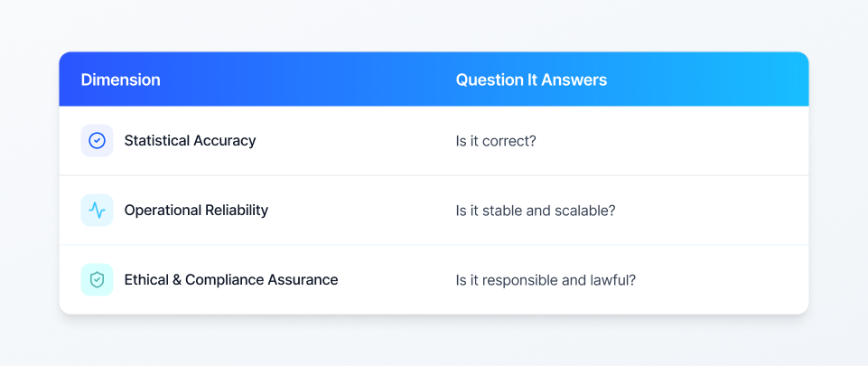868x366 pixels.
Task: Click the Ethical & Compliance shield icon
Action: [97, 280]
